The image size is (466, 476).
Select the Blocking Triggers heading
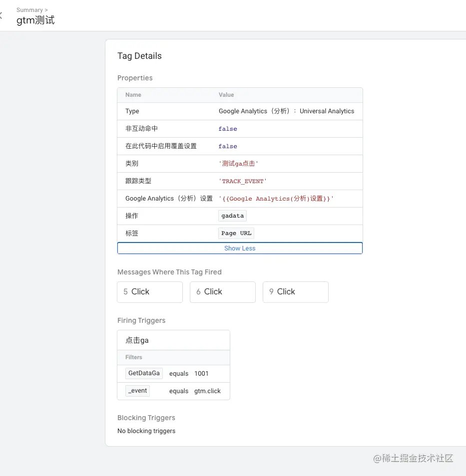146,418
